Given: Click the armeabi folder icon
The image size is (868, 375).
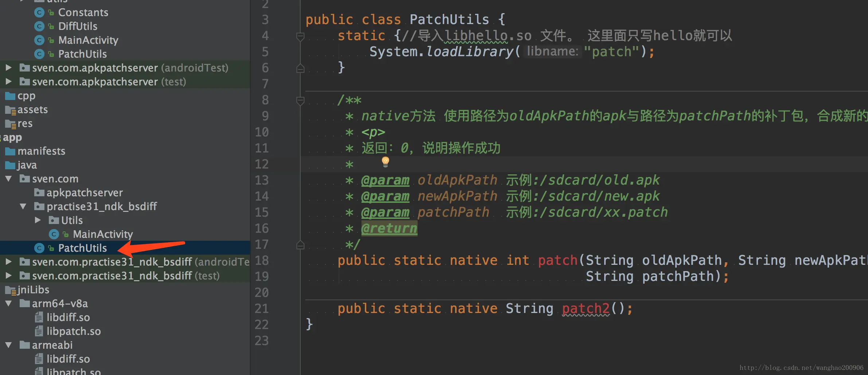Looking at the screenshot, I should (25, 345).
